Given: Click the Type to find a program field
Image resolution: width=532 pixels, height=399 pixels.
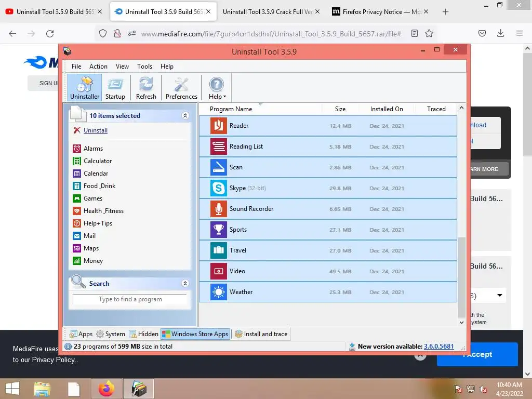Looking at the screenshot, I should (130, 299).
